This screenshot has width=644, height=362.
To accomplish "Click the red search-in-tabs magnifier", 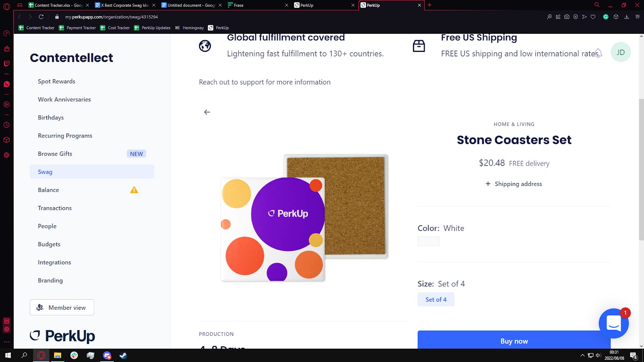I will 597,5.
